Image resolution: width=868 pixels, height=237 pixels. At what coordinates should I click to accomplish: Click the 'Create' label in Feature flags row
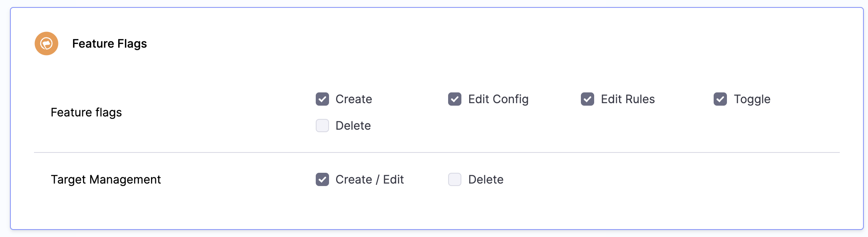(354, 99)
